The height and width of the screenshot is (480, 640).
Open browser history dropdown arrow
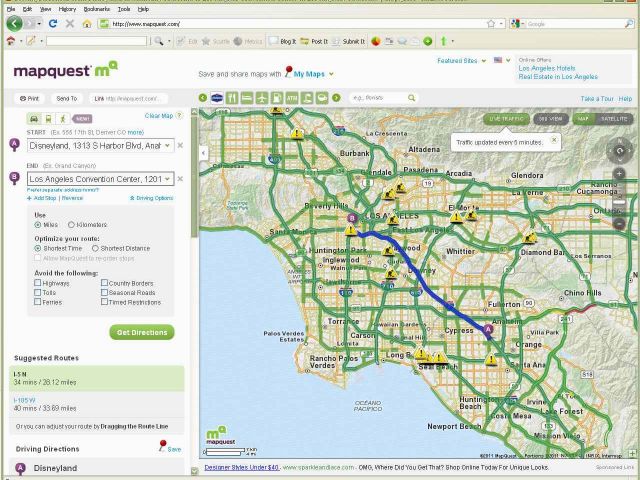pos(39,24)
